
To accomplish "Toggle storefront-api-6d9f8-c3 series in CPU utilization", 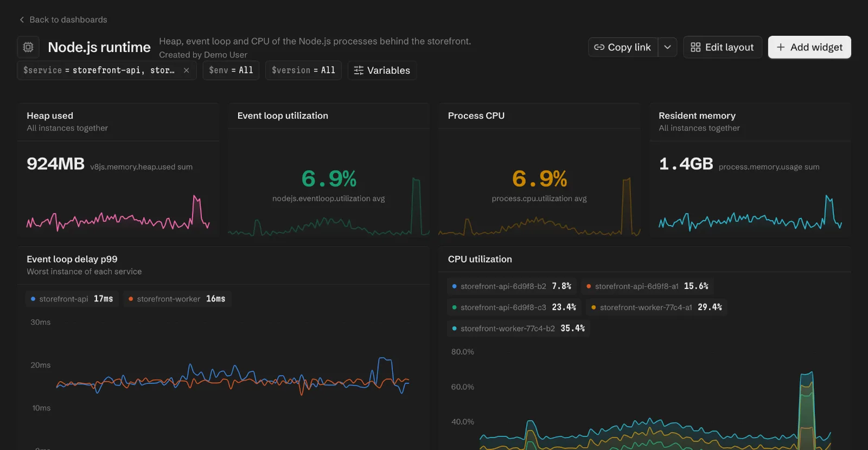I will [x=514, y=307].
